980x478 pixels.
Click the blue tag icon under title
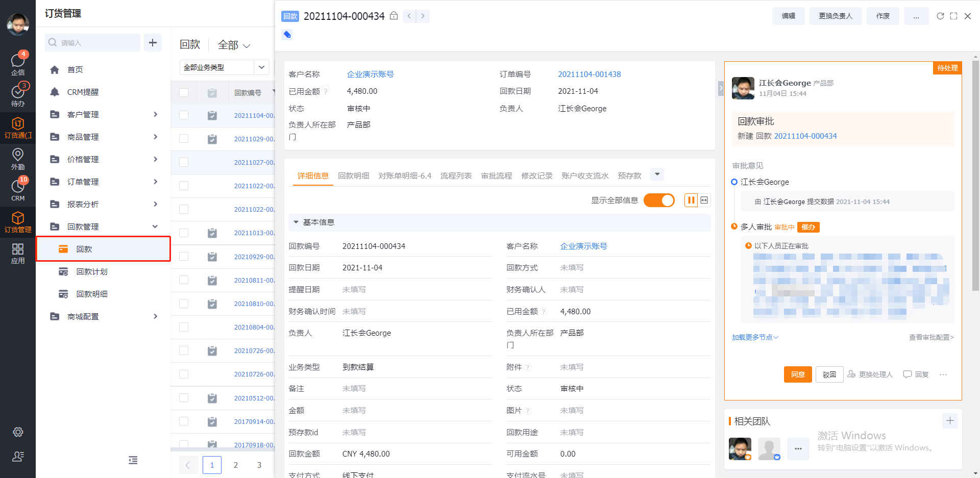(x=287, y=35)
